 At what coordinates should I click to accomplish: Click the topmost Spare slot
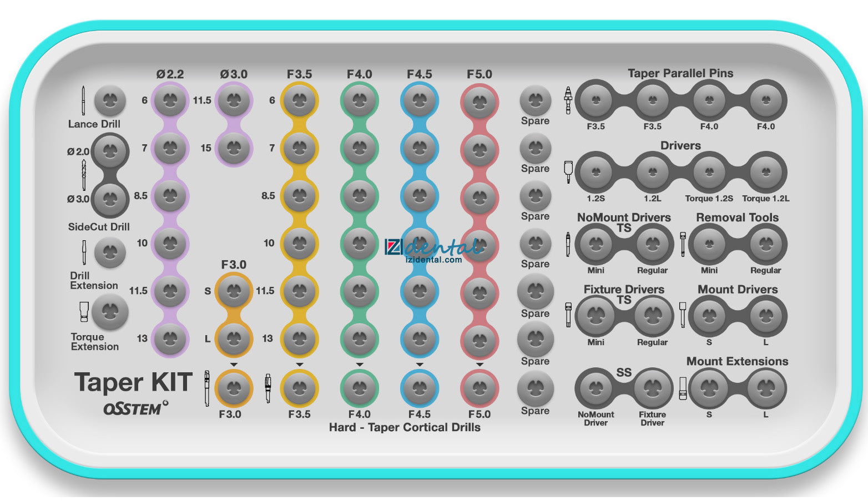tap(535, 100)
